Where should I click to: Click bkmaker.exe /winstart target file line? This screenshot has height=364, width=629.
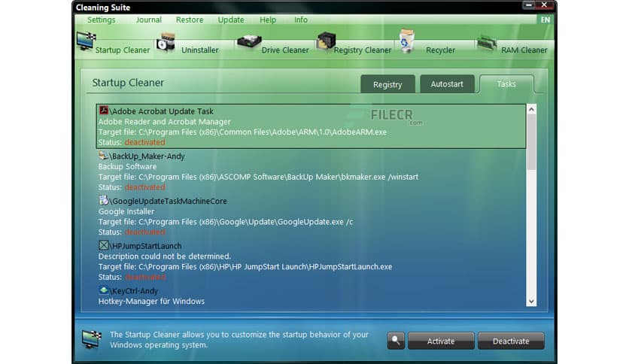(258, 177)
